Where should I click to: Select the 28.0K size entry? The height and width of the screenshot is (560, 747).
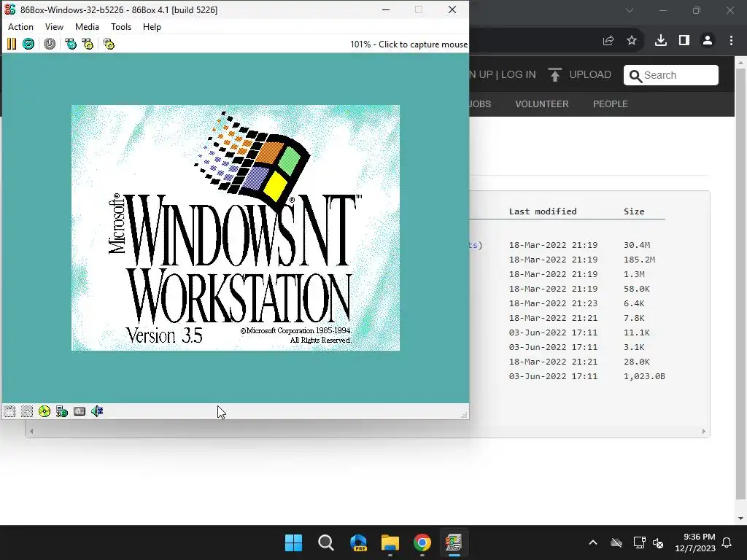(x=637, y=362)
